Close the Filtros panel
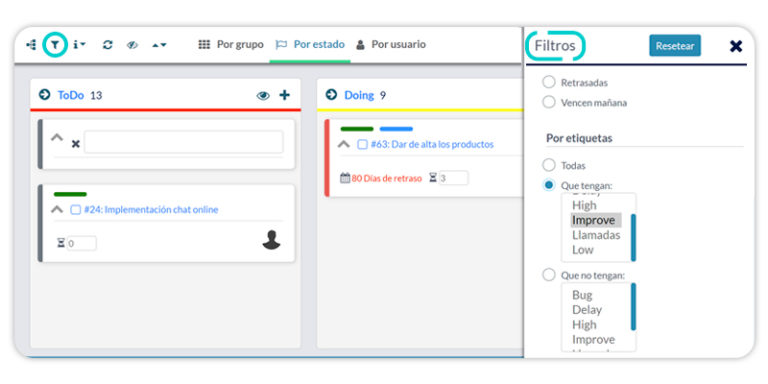This screenshot has width=768, height=384. point(736,46)
